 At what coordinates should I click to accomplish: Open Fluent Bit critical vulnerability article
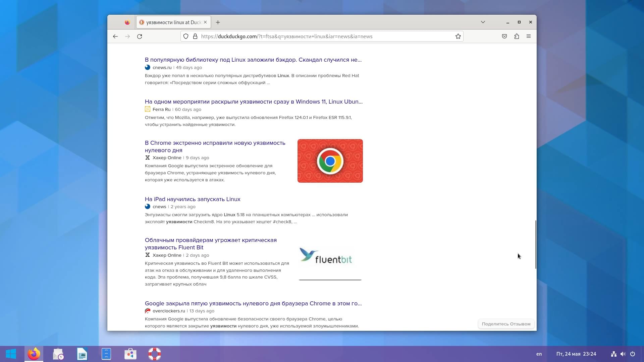pos(211,244)
